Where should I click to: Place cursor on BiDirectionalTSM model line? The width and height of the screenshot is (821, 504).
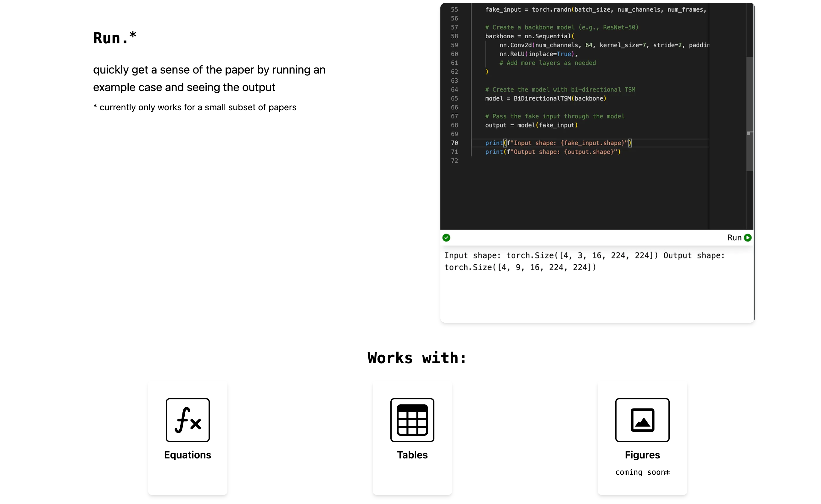(545, 98)
